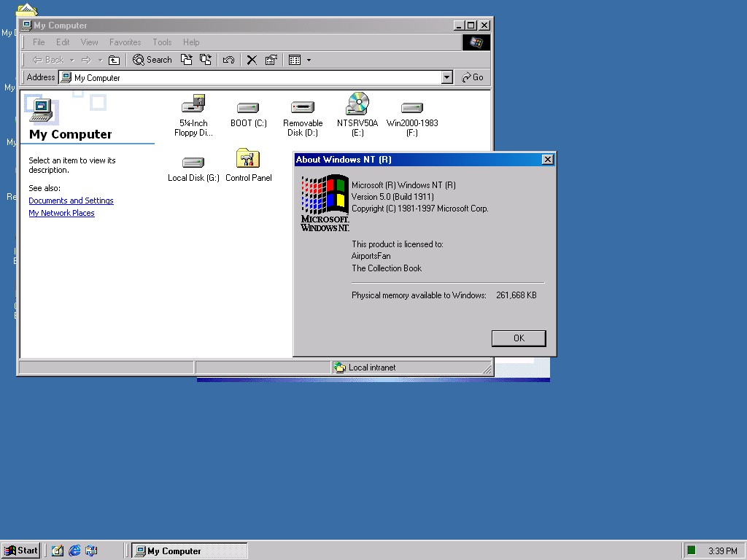Click the Properties toolbar icon

pos(271,60)
